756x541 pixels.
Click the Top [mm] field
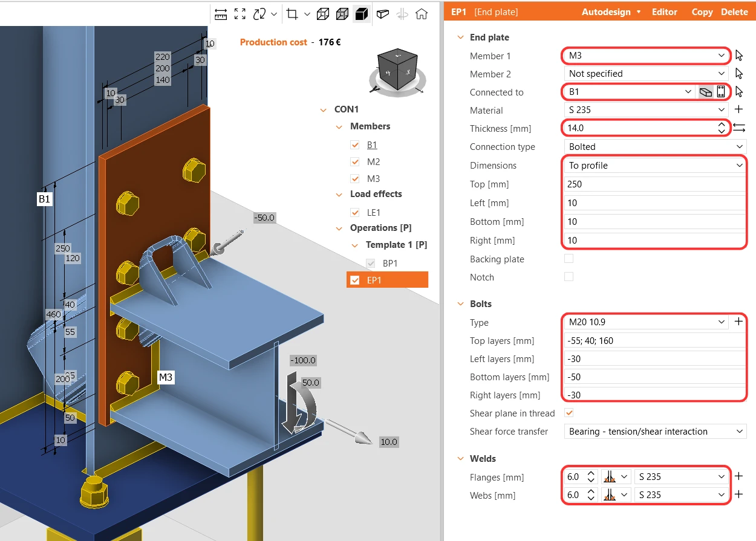coord(656,184)
